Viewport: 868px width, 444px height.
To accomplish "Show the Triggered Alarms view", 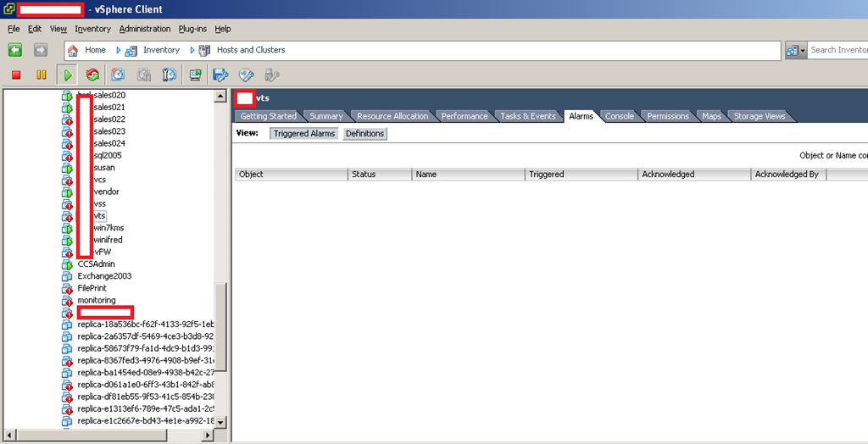I will coord(304,133).
